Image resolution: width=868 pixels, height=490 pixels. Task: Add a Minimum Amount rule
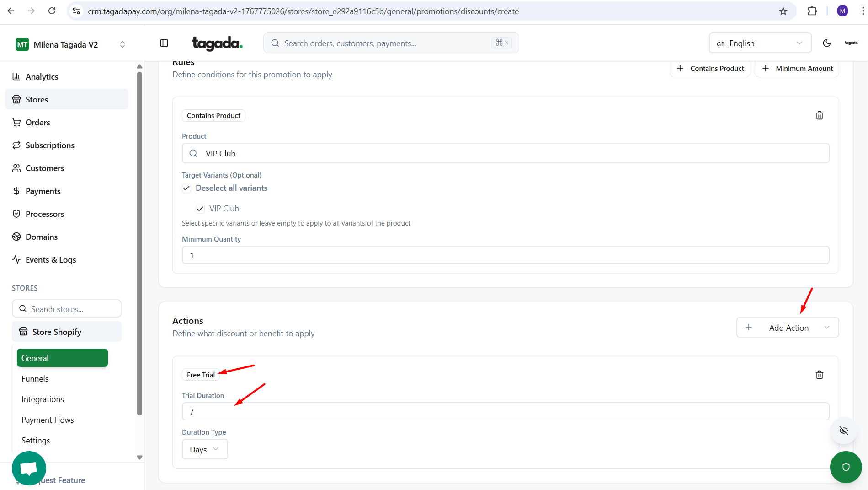click(797, 69)
